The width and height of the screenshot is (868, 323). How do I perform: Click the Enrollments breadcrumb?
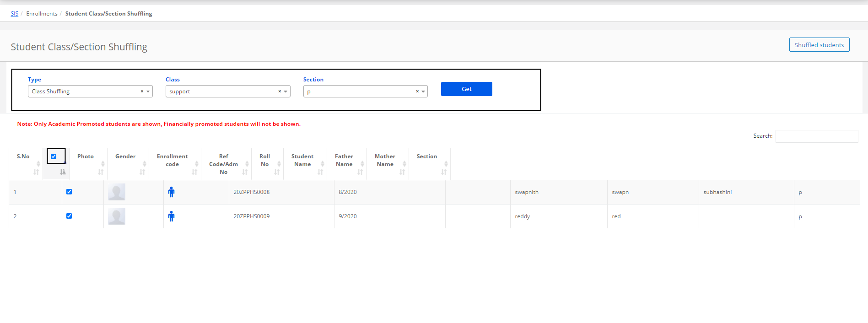tap(42, 14)
